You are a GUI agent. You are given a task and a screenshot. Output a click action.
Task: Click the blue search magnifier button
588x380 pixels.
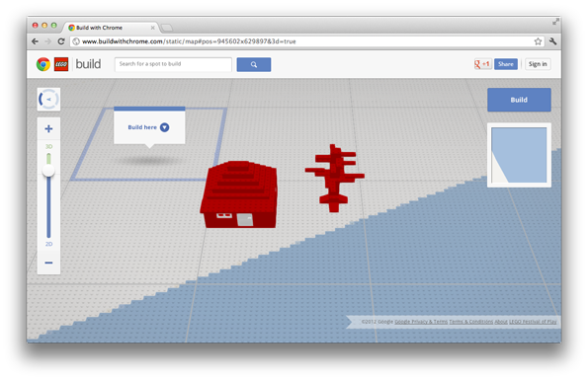pos(254,64)
